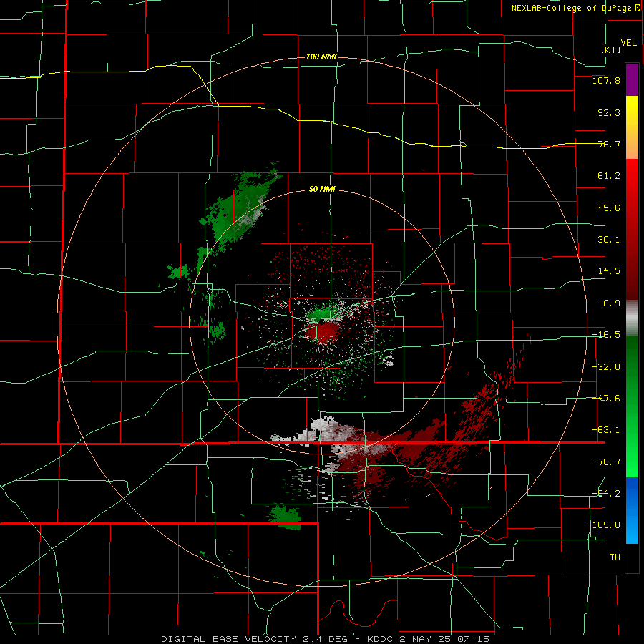
Task: Click the 45.6 velocity scale value
Action: [x=609, y=208]
